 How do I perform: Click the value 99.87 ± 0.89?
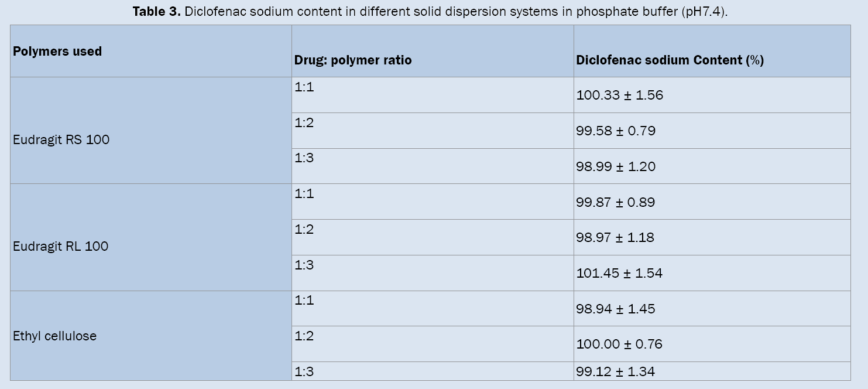click(x=616, y=202)
